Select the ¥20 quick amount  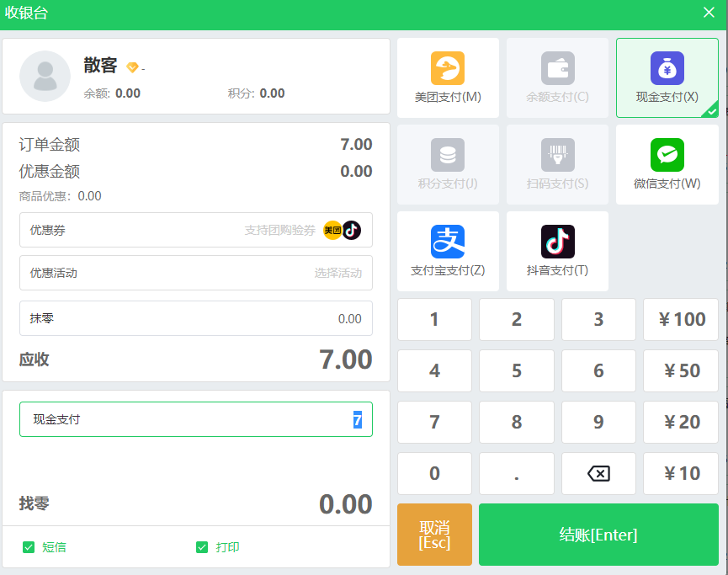pyautogui.click(x=681, y=422)
